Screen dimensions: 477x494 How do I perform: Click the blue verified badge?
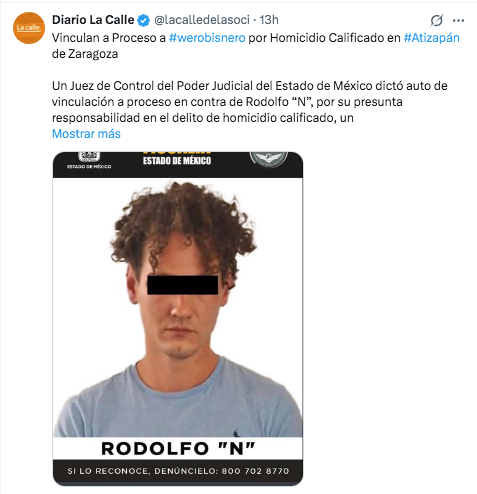click(x=144, y=21)
